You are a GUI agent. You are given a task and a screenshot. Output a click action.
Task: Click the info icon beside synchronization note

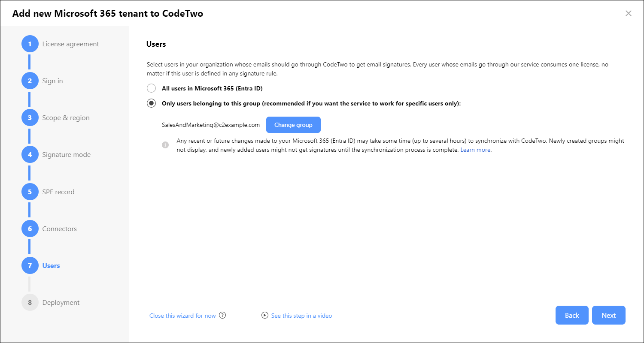click(165, 145)
